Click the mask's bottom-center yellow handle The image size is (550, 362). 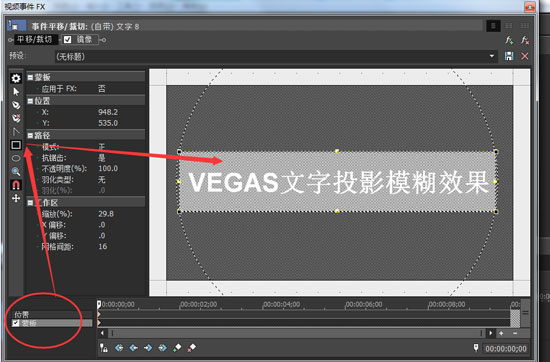[x=337, y=211]
